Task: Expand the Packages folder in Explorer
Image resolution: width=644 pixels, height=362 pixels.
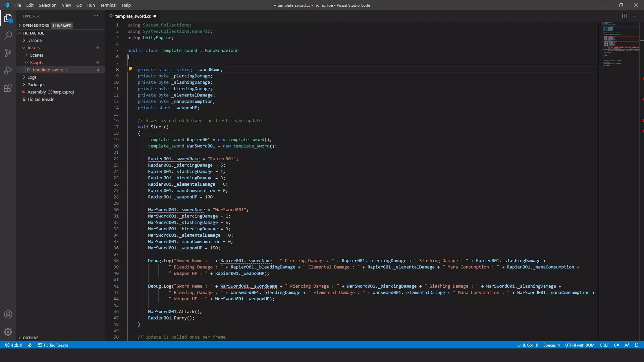Action: coord(24,84)
